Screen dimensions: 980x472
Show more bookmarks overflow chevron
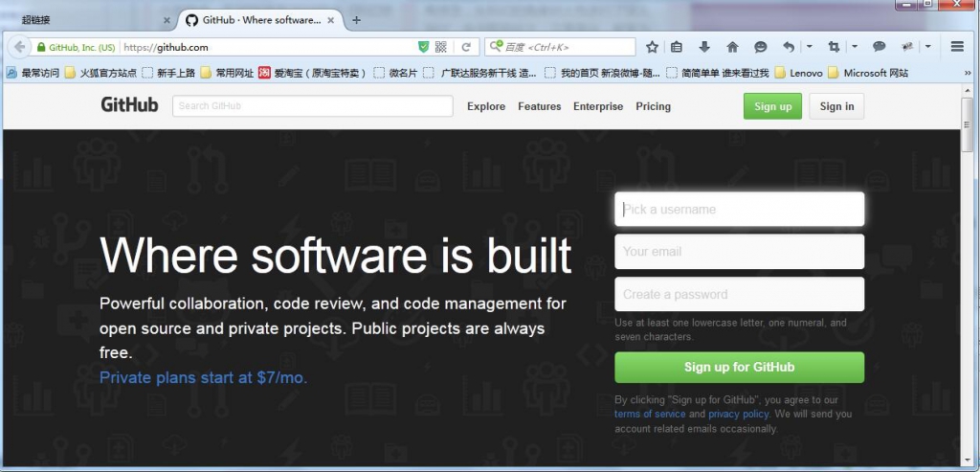click(969, 73)
